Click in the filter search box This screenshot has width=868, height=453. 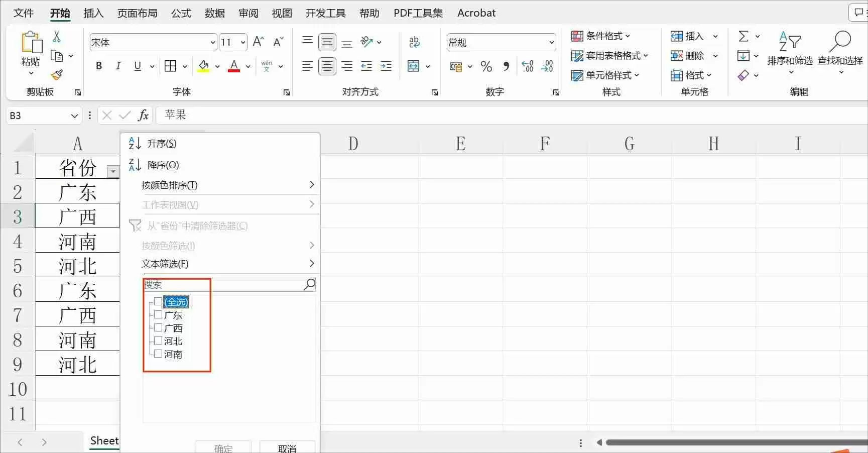pos(226,284)
